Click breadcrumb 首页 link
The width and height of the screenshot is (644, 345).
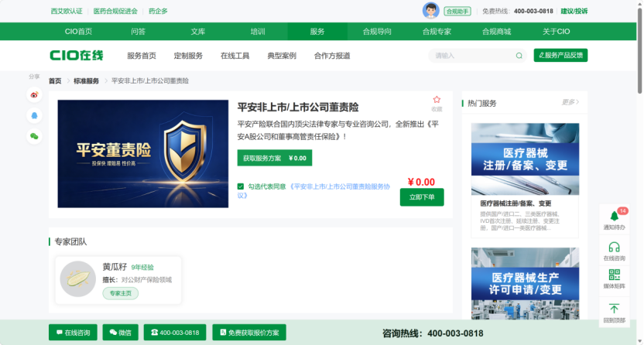click(55, 80)
